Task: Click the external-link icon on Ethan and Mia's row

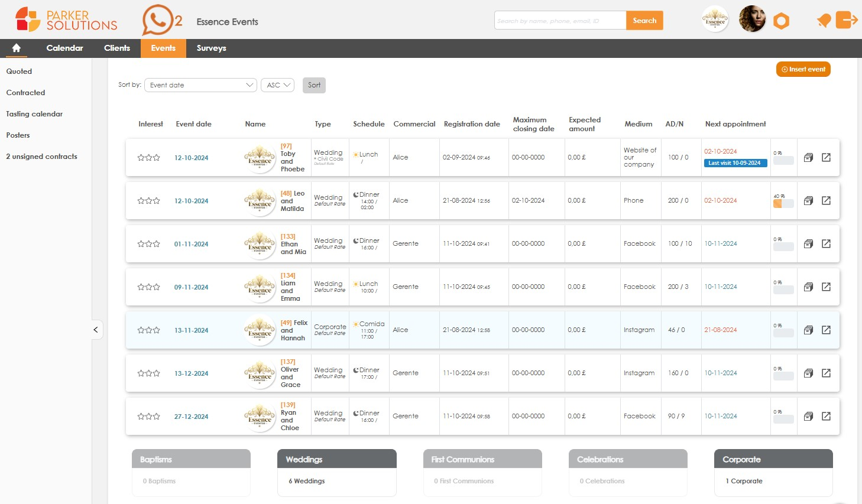Action: click(x=826, y=243)
